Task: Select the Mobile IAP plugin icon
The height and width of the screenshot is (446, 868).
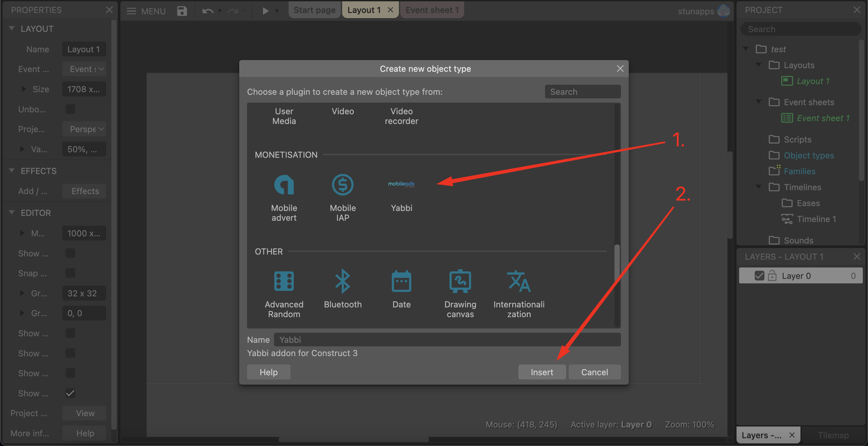Action: tap(342, 185)
